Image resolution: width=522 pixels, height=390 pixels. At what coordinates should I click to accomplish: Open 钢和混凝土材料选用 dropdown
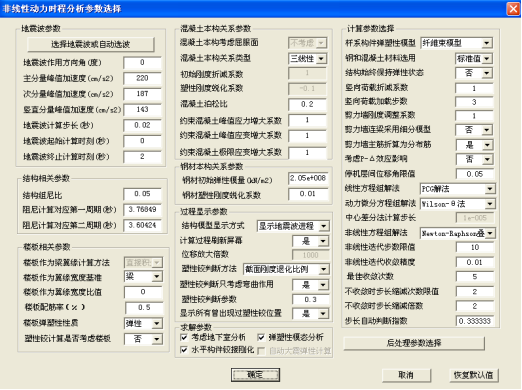(474, 59)
